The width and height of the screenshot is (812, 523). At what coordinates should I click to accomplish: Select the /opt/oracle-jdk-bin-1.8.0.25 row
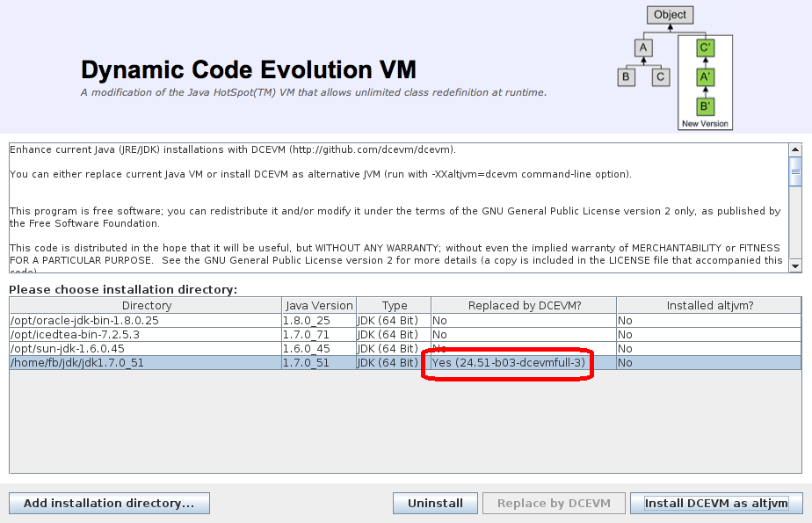pos(405,321)
